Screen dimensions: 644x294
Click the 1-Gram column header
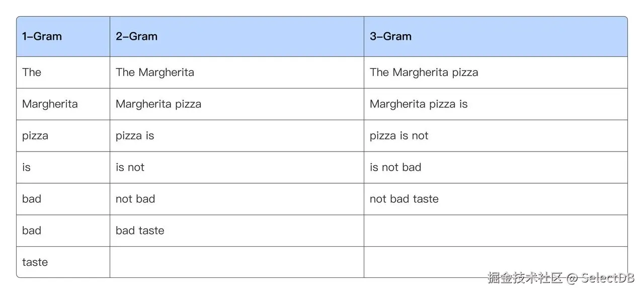[42, 36]
